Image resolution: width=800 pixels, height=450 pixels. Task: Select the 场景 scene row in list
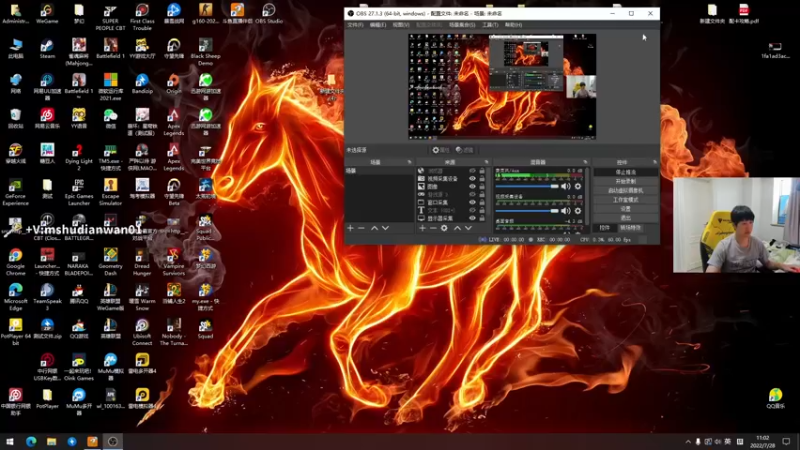[380, 171]
